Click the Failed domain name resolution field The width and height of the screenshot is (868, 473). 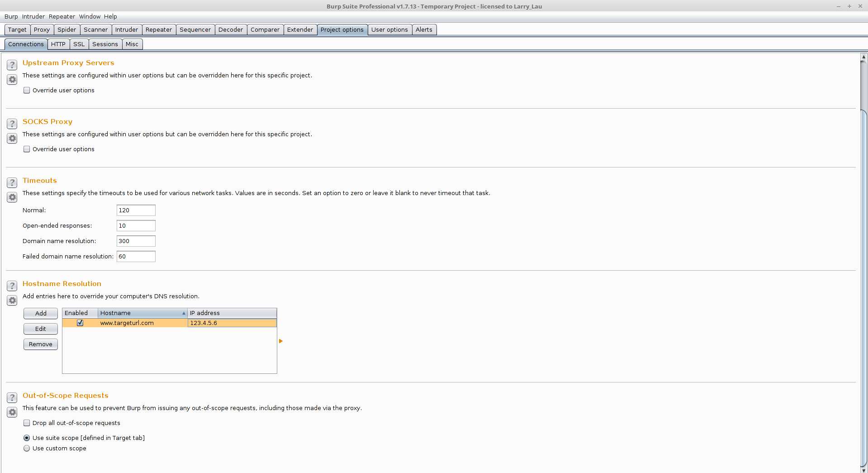pos(136,256)
